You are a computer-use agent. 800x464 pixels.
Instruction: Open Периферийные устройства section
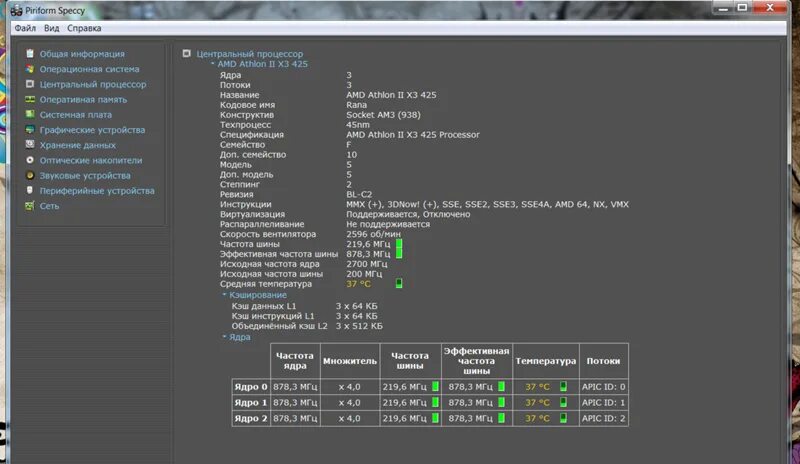click(x=97, y=191)
